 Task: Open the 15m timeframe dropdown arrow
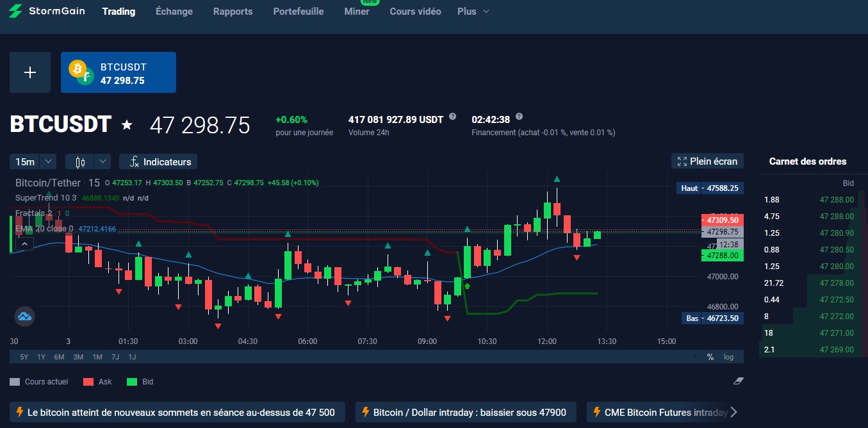pyautogui.click(x=49, y=162)
